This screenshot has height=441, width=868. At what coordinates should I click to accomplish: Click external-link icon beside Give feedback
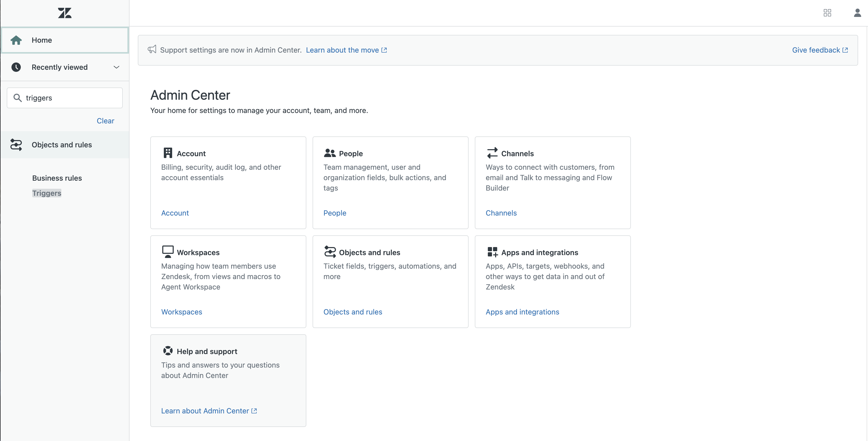[845, 50]
